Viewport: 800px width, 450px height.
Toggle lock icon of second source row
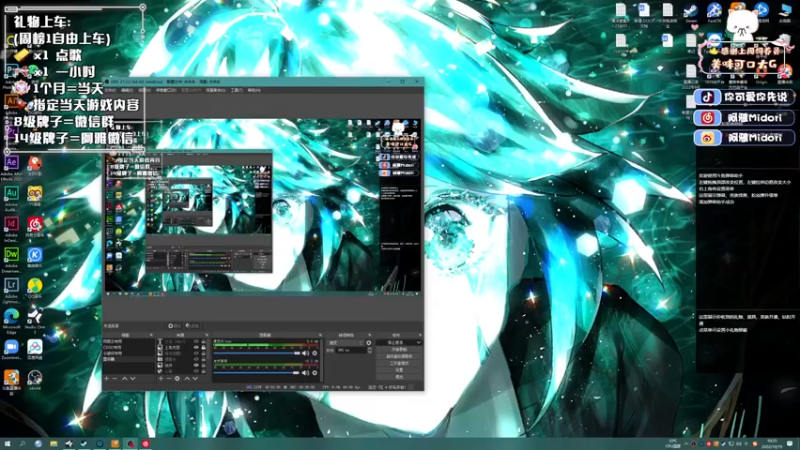tap(203, 347)
